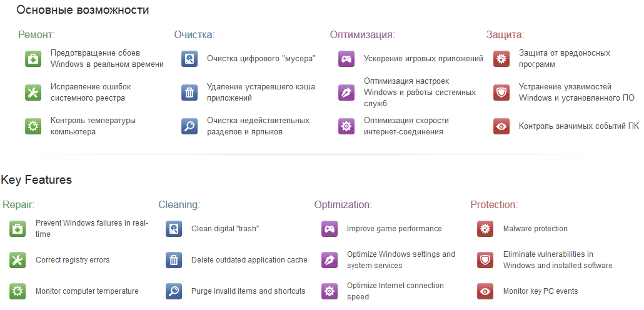
Task: Select the red eye icon next to Monitor key PC events
Action: (485, 291)
